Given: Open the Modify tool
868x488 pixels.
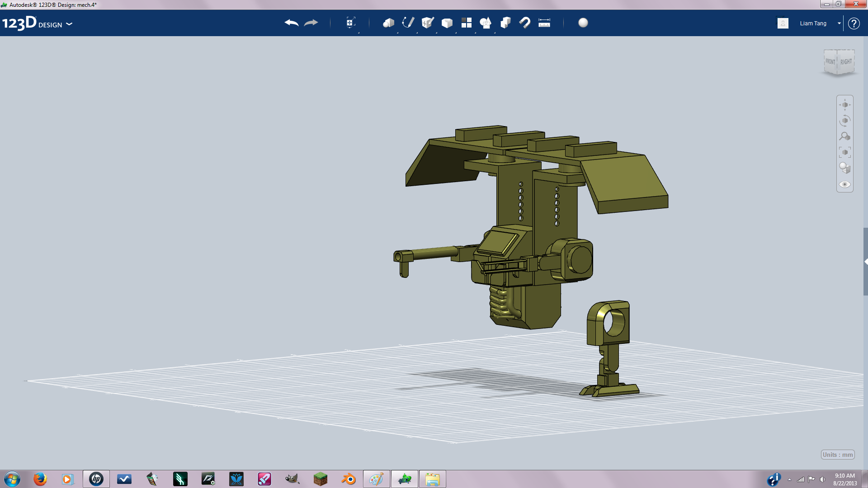Looking at the screenshot, I should pos(447,23).
